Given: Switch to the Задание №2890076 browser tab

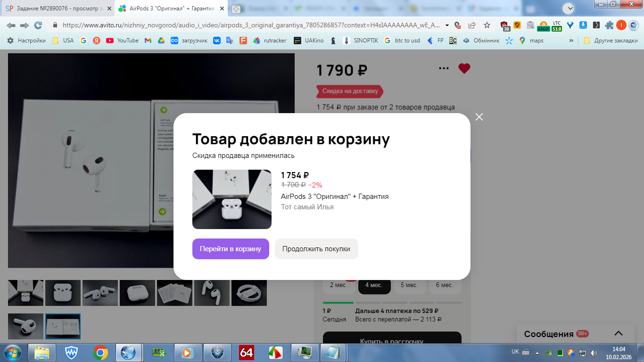Looking at the screenshot, I should coord(58,8).
